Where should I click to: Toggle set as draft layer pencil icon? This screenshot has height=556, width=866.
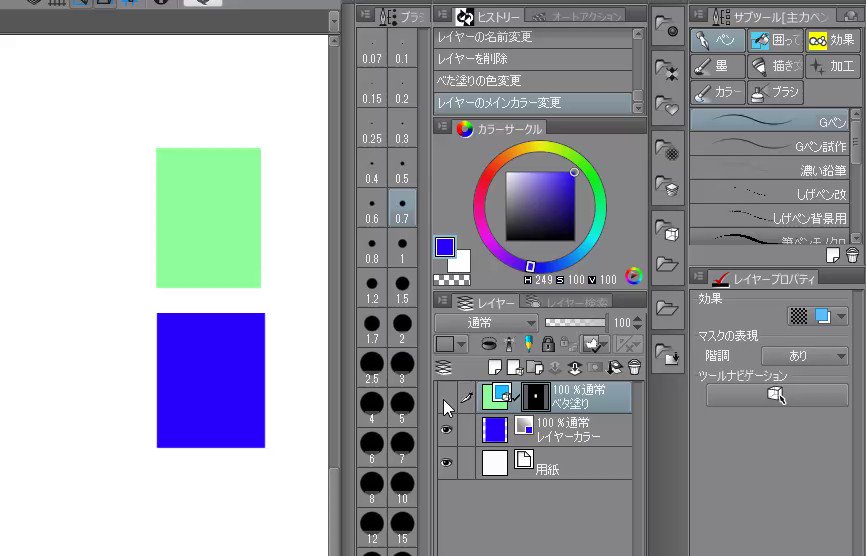point(529,345)
